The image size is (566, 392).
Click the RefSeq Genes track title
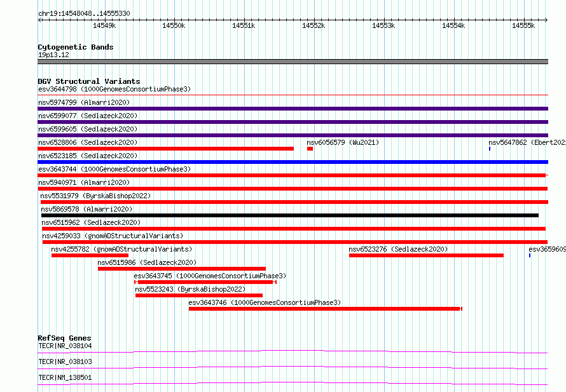pos(65,338)
